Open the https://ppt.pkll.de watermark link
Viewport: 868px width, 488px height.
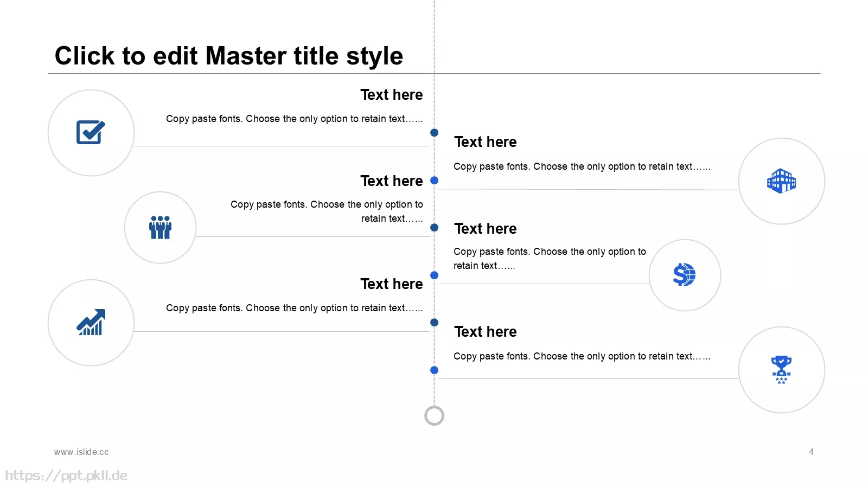66,476
